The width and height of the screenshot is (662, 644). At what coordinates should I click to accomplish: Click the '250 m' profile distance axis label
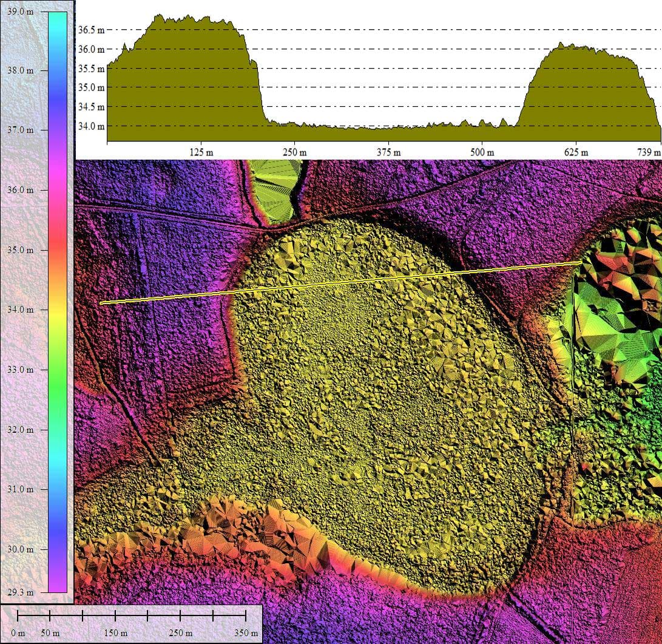pyautogui.click(x=295, y=152)
